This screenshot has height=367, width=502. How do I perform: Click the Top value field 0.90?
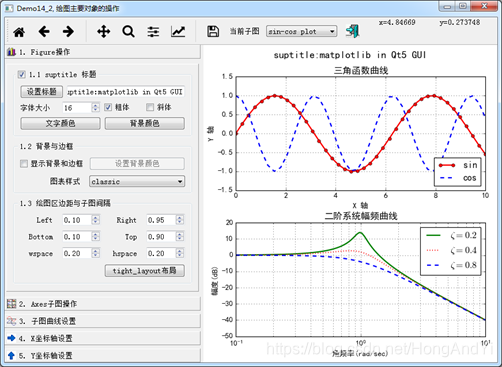[161, 237]
